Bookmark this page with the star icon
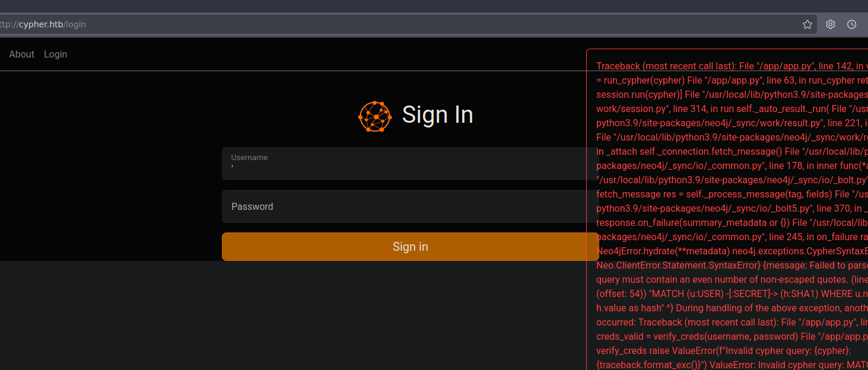Viewport: 868px width, 370px height. pyautogui.click(x=807, y=24)
